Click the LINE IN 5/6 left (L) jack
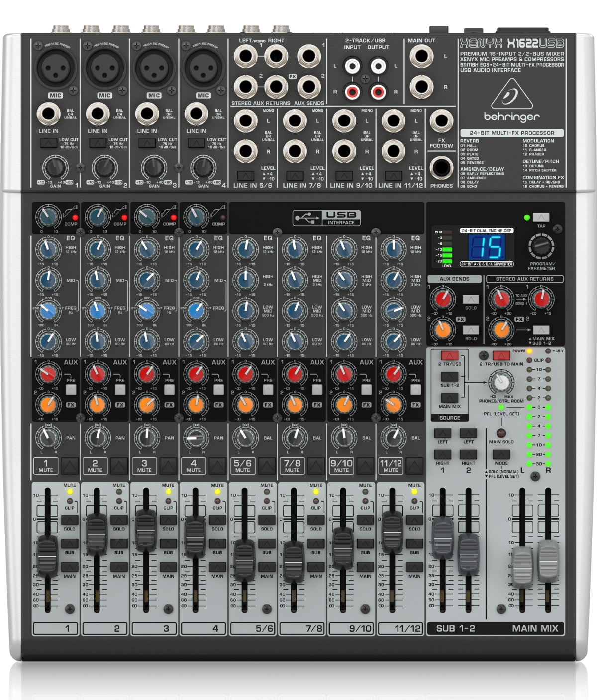 (245, 121)
